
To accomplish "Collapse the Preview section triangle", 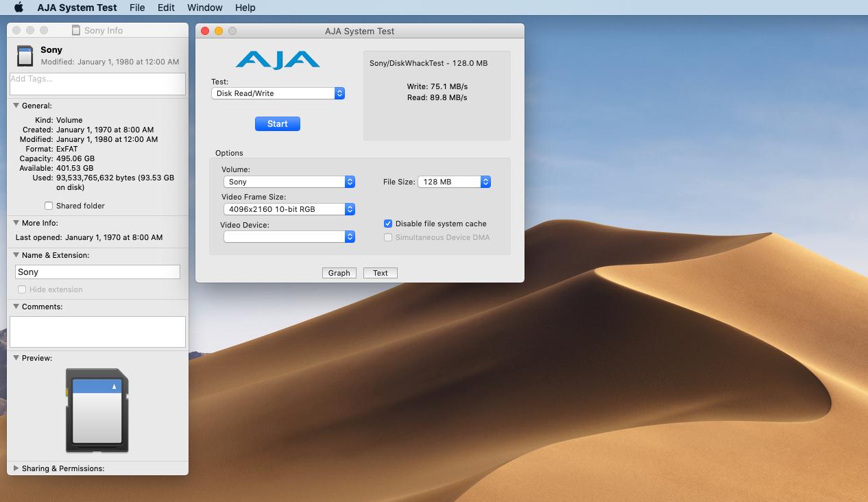I will pos(16,358).
